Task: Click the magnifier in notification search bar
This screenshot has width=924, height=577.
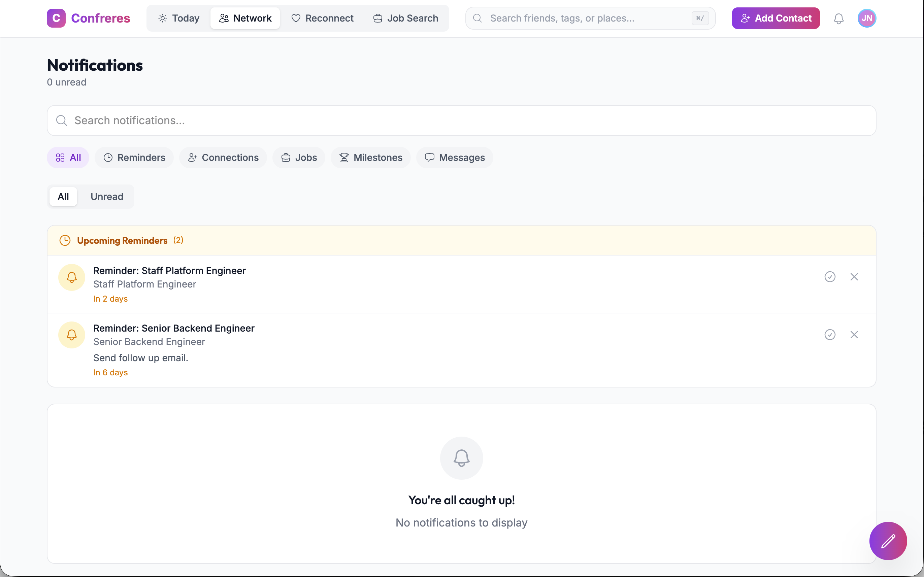Action: [61, 120]
